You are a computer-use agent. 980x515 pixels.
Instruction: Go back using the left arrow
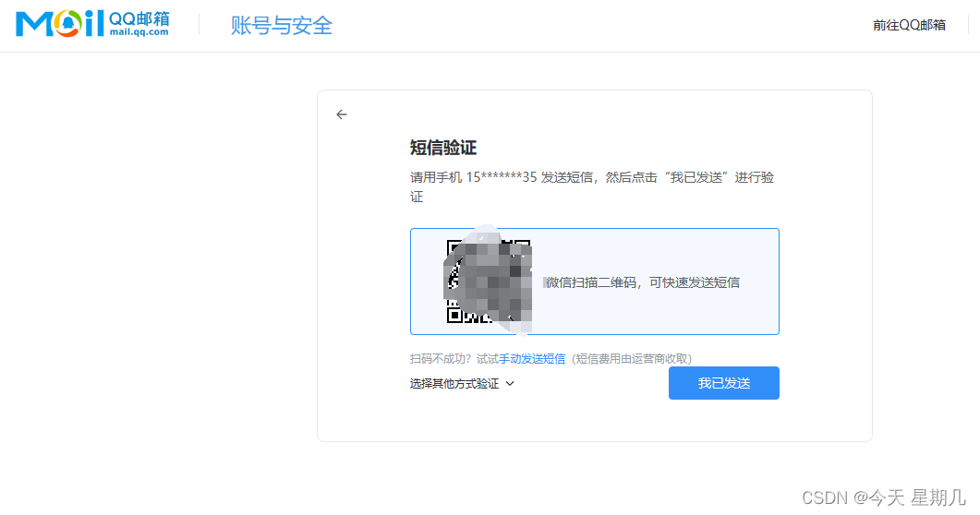(341, 114)
